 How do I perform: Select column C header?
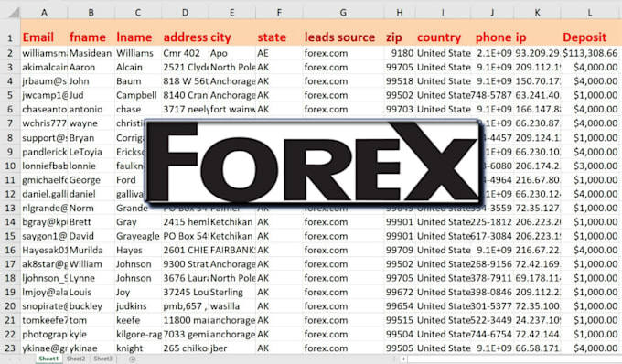(x=137, y=13)
